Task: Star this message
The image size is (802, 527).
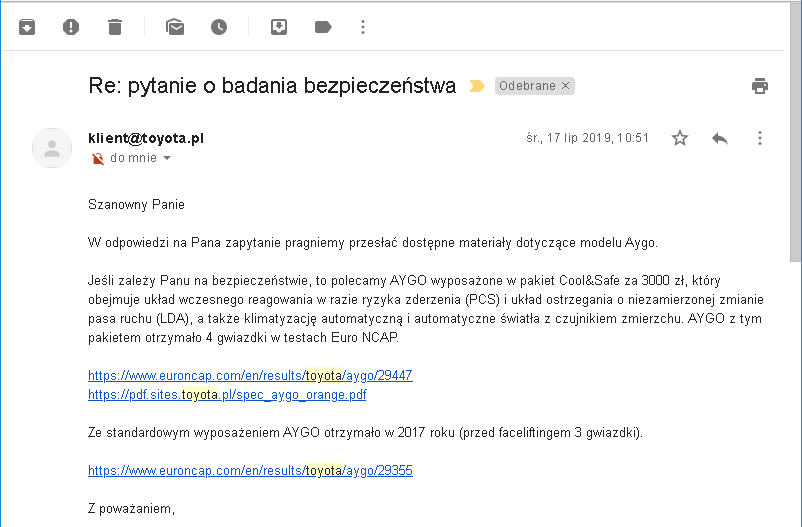Action: click(x=680, y=138)
